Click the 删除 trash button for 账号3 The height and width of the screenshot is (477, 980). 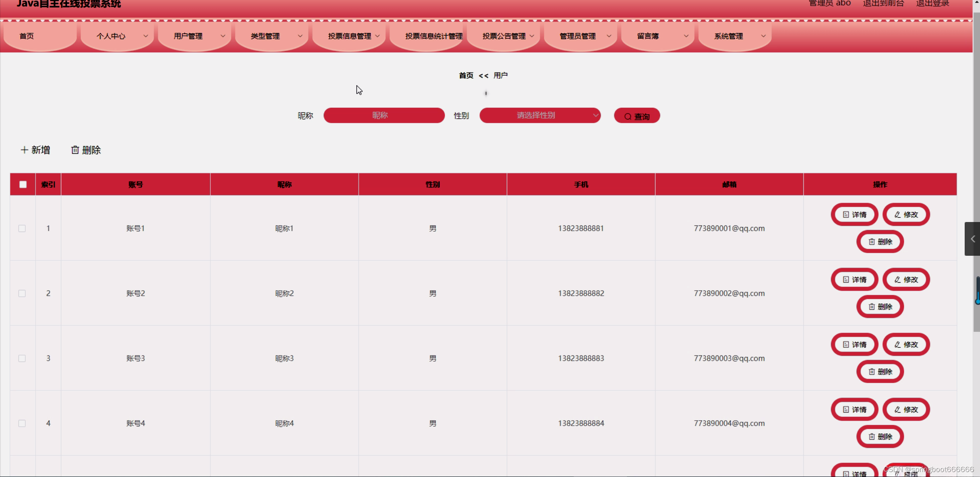click(880, 372)
